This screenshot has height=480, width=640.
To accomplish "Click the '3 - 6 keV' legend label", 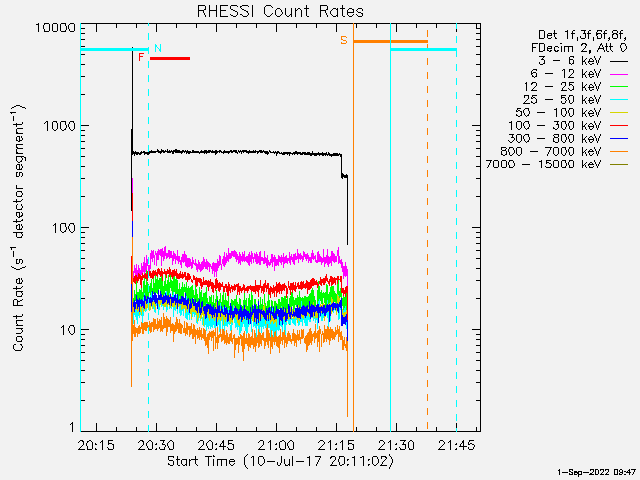I will (570, 61).
